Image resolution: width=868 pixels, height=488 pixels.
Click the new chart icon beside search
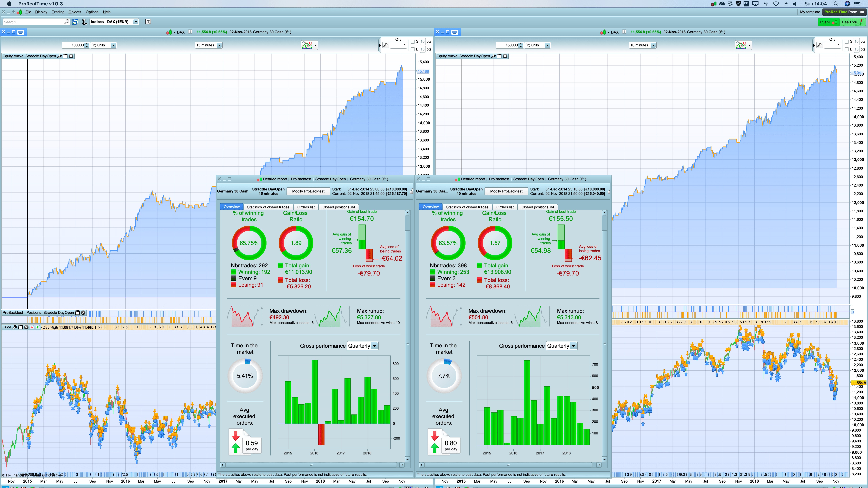coord(75,22)
